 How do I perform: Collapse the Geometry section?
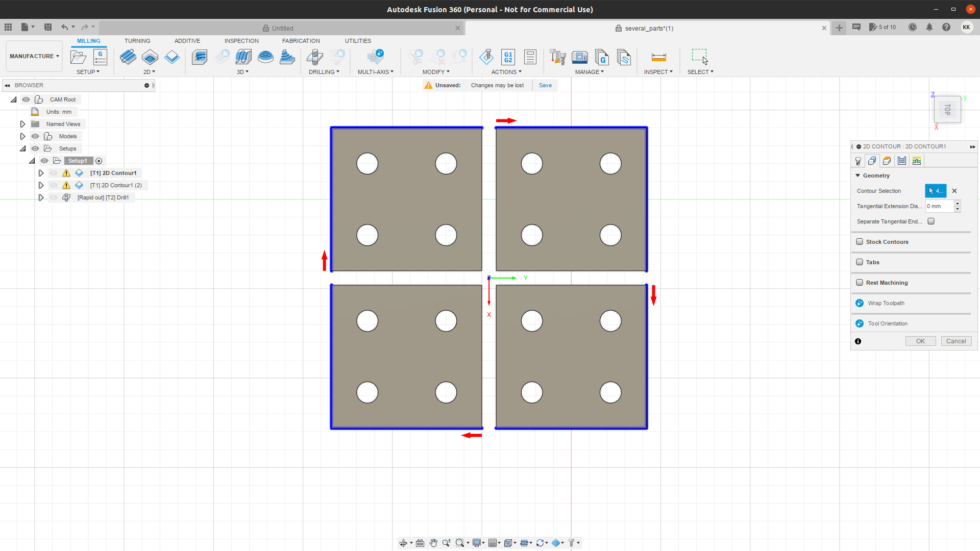coord(858,176)
